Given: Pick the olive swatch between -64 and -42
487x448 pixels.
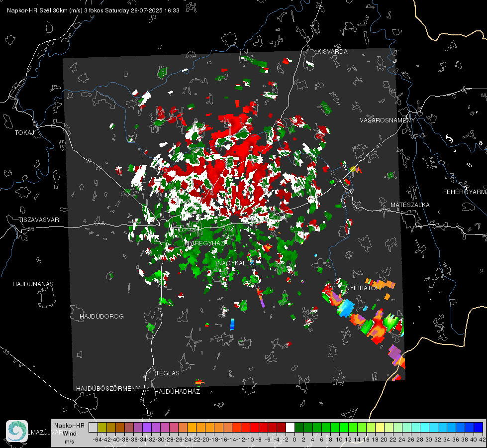Looking at the screenshot, I should click(x=102, y=427).
